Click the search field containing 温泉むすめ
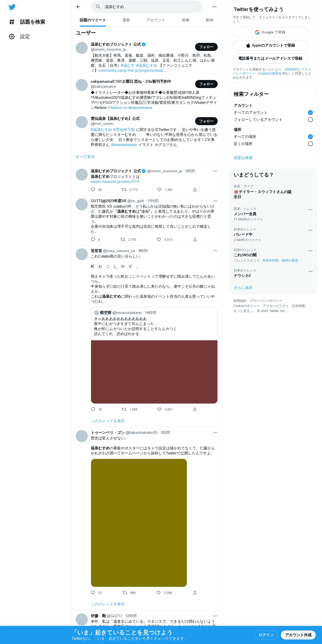Image resolution: width=322 pixels, height=644 pixels. click(x=147, y=7)
